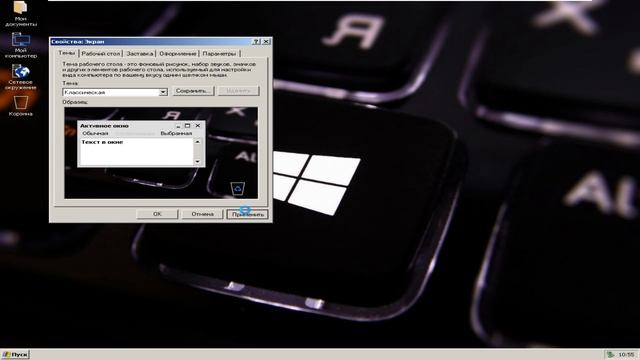Close the Свойства: Экран dialog
The image size is (640, 360).
coord(266,42)
